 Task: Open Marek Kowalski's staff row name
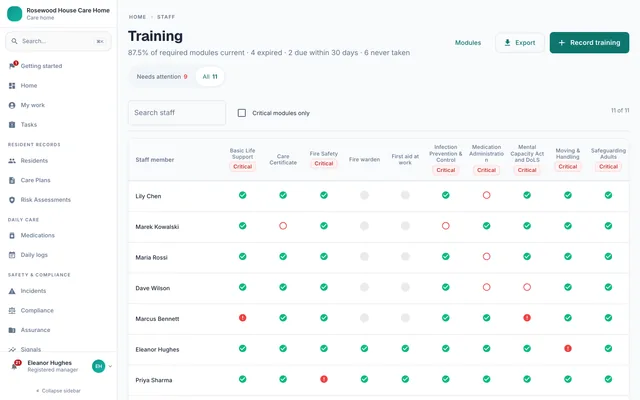pos(157,227)
